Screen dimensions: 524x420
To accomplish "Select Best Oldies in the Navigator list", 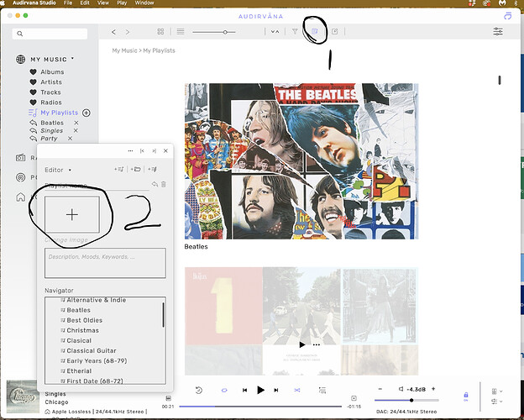I will pos(85,320).
